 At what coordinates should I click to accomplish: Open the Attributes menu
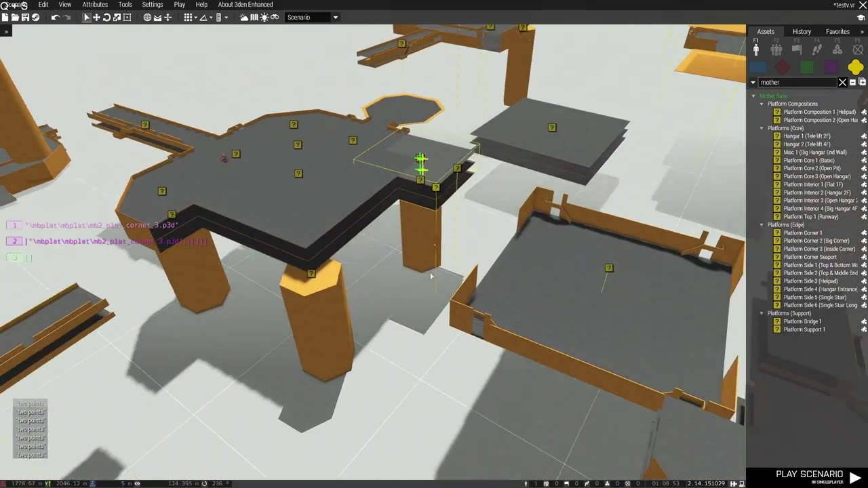tap(95, 5)
